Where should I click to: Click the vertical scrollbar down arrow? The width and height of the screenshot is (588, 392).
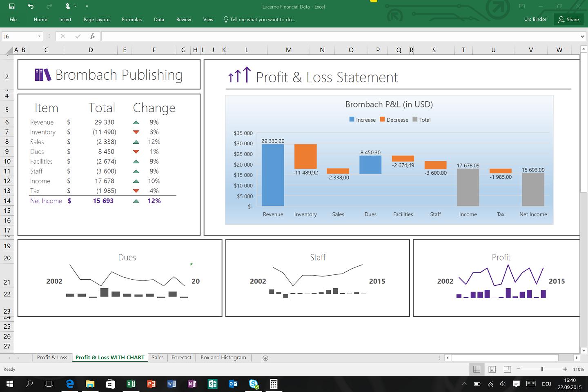[584, 350]
